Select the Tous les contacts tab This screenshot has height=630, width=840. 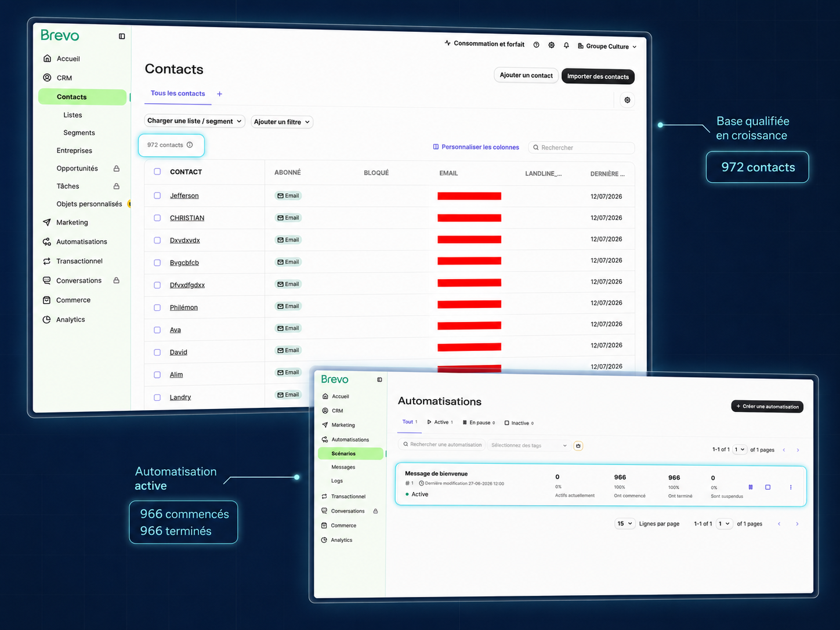(x=178, y=93)
